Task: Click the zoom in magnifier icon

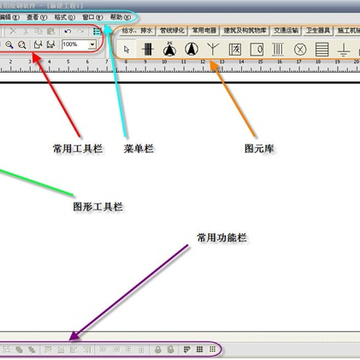Action: point(9,45)
